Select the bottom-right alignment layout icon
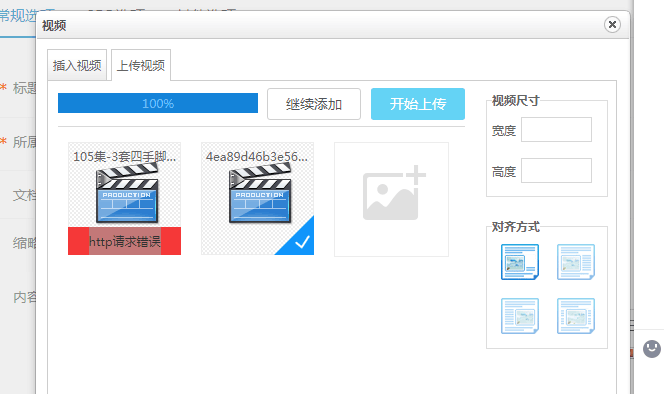 click(576, 316)
